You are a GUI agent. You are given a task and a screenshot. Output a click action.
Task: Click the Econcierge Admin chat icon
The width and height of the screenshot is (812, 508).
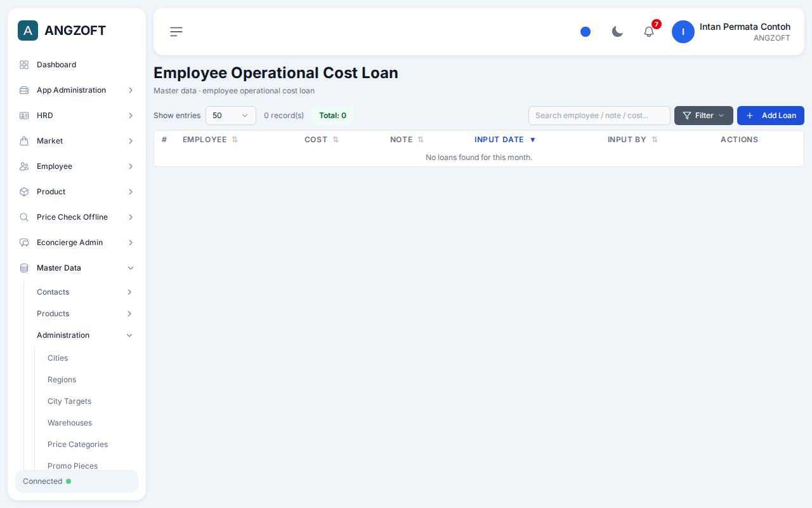point(24,243)
